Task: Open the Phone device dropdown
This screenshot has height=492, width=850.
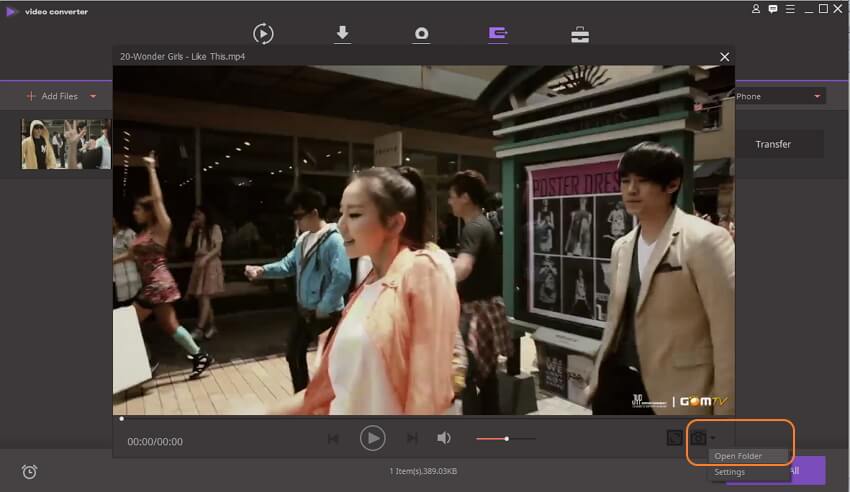Action: click(780, 96)
